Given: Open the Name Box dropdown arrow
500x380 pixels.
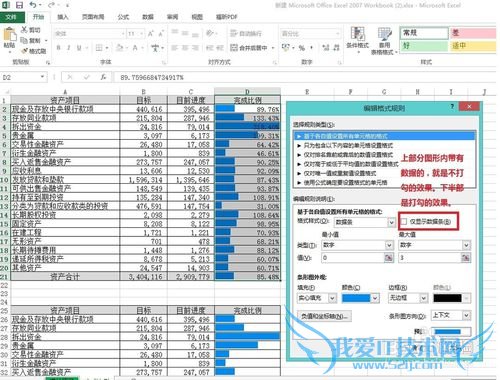Looking at the screenshot, I should tap(42, 77).
